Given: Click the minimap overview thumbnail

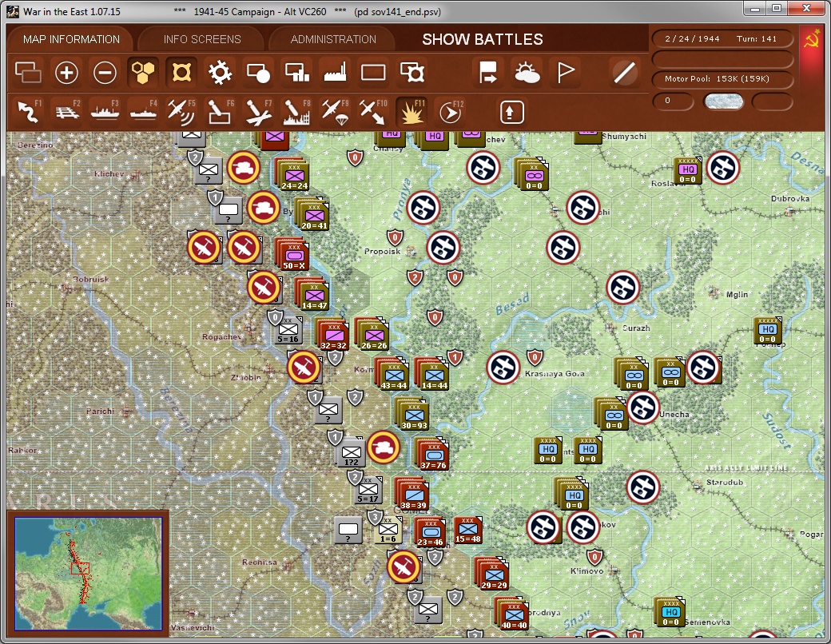Looking at the screenshot, I should tap(88, 574).
